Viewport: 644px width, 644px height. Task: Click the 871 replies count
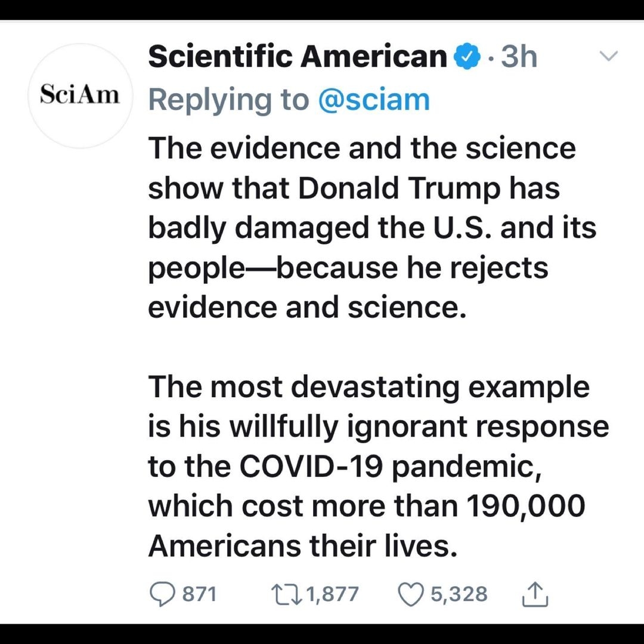click(199, 594)
